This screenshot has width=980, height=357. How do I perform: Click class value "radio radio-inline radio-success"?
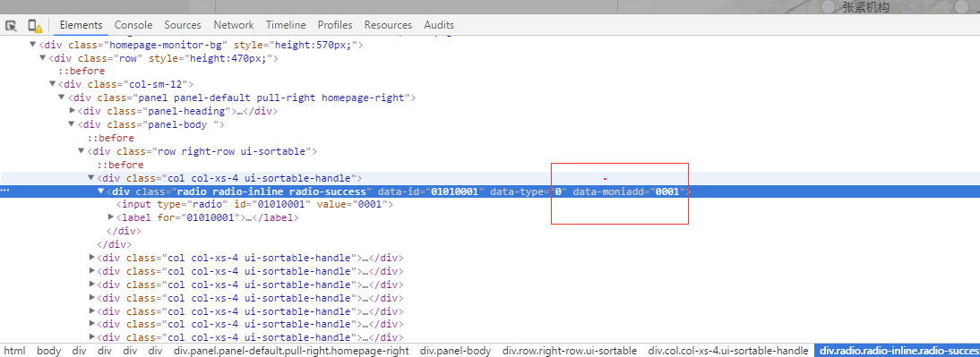click(272, 191)
